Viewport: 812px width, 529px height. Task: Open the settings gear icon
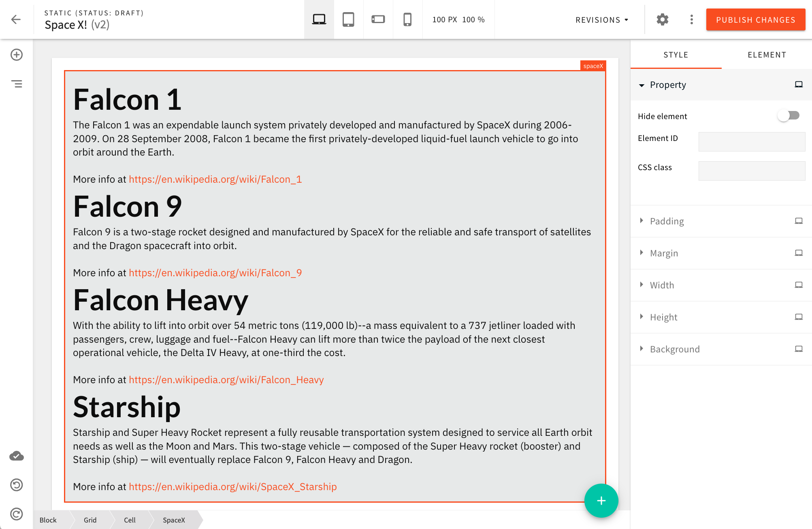(x=662, y=19)
